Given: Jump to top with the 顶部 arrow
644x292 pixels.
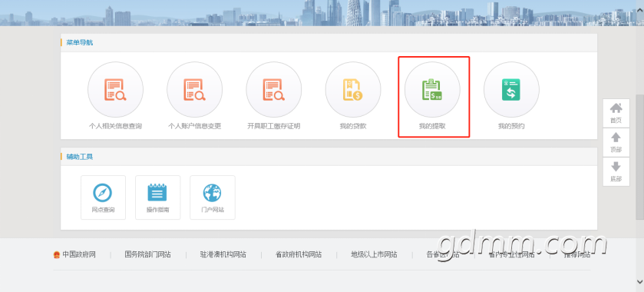Looking at the screenshot, I should tap(616, 142).
